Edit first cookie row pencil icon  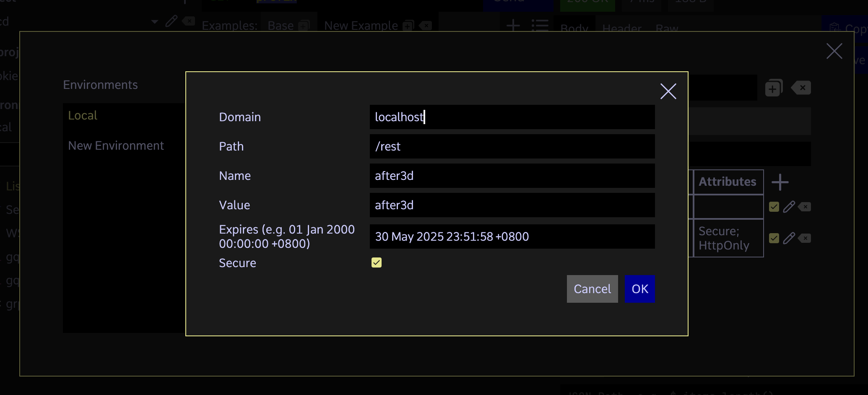[x=789, y=207]
